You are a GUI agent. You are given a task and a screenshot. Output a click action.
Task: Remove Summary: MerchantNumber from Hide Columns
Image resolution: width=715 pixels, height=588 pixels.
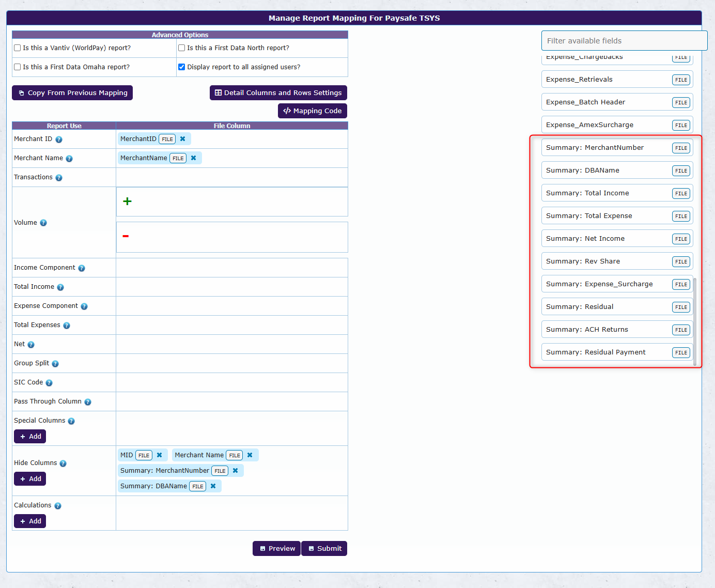click(236, 471)
